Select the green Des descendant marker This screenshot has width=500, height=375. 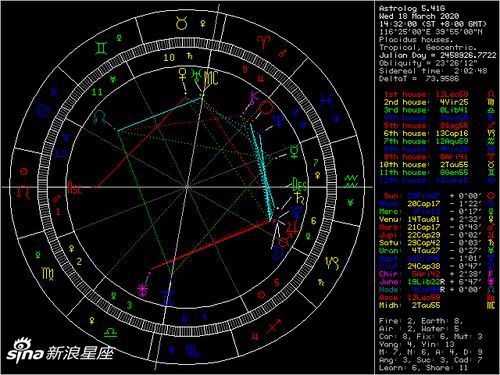click(x=300, y=184)
